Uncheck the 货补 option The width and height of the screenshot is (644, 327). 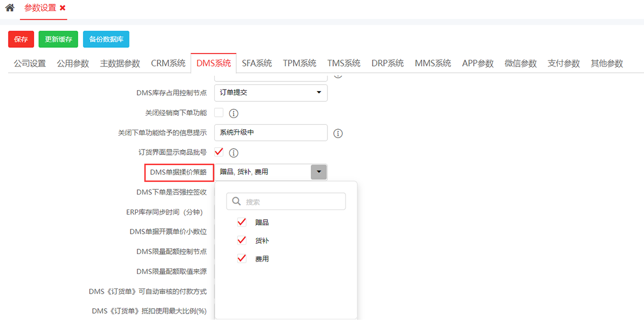click(x=241, y=240)
